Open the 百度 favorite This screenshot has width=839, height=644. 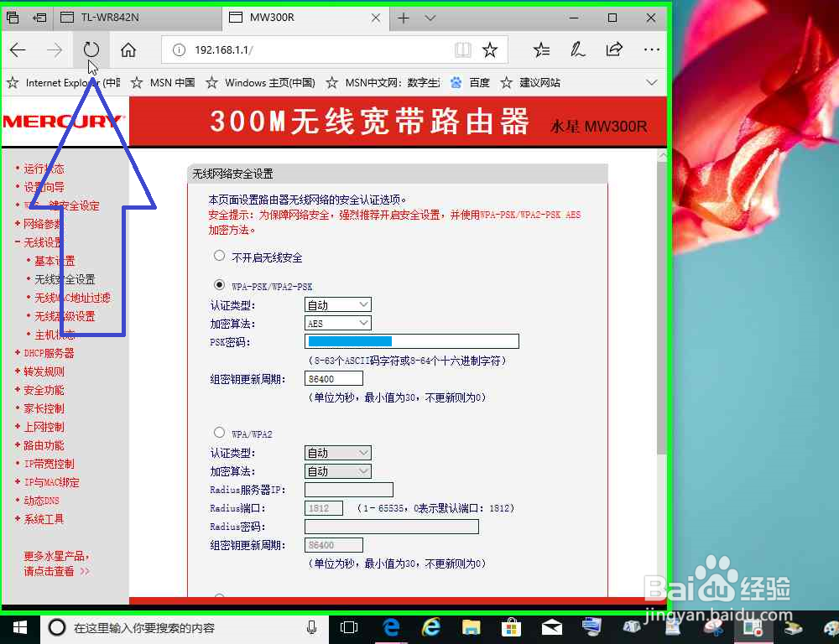(470, 83)
